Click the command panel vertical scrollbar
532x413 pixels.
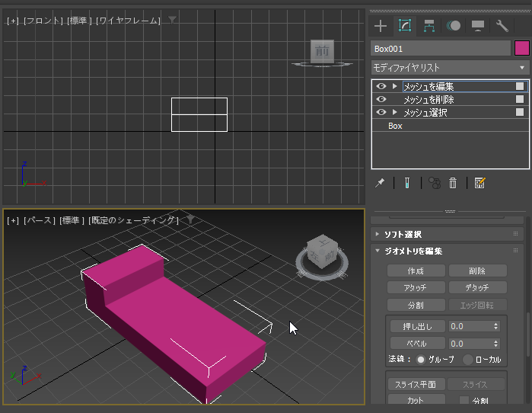pos(527,335)
